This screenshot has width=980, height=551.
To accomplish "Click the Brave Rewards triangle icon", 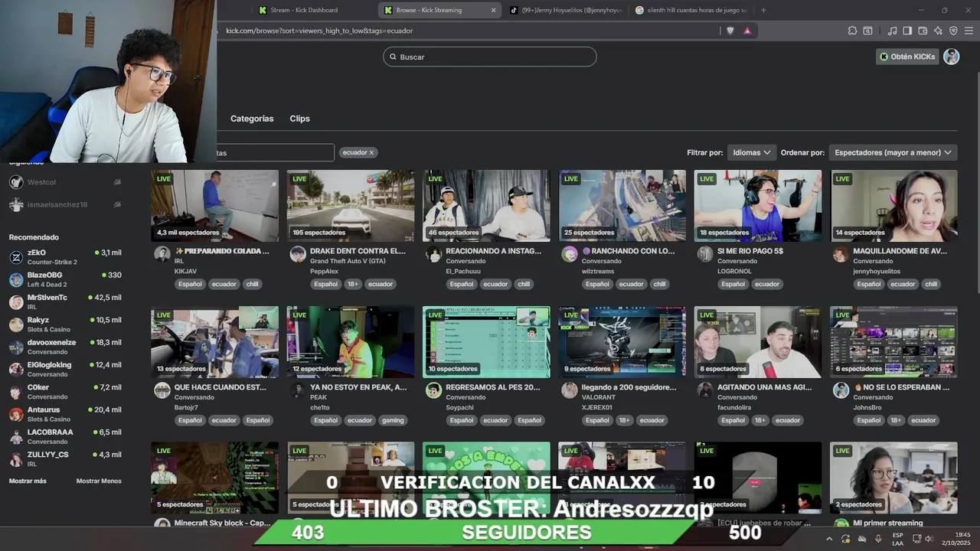I will (x=747, y=31).
